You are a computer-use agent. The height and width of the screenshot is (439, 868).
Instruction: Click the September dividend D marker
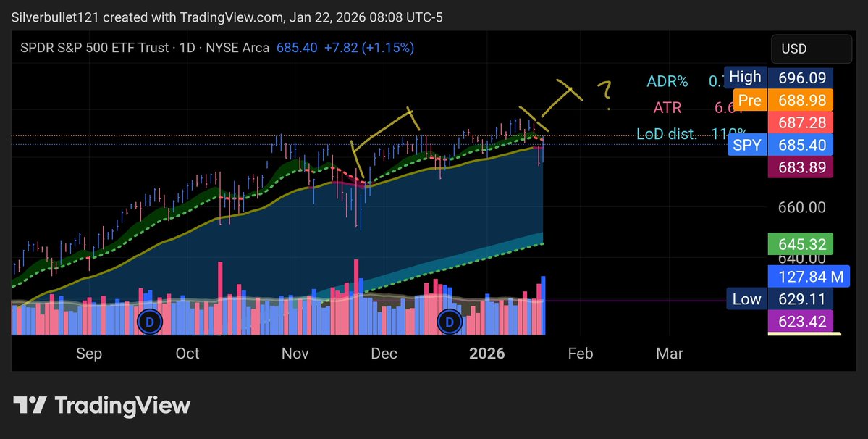(x=149, y=321)
